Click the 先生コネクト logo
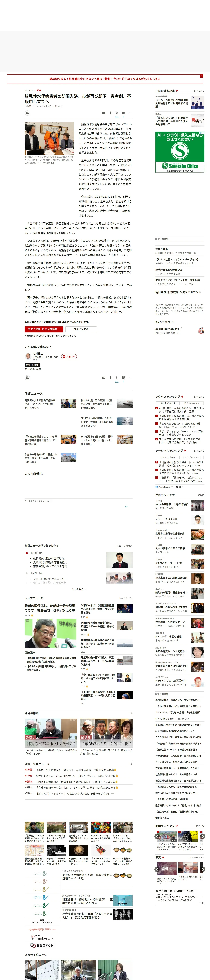The width and height of the screenshot is (210, 980). [x=42, y=945]
